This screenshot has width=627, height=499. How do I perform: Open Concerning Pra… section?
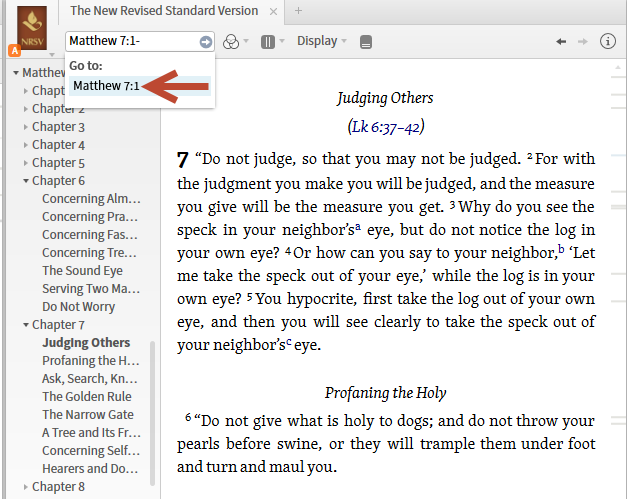point(90,217)
